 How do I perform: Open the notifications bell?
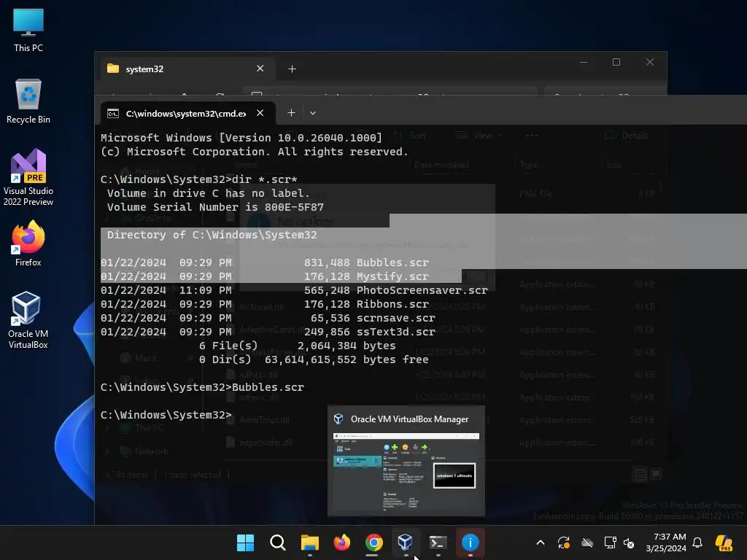coord(697,542)
